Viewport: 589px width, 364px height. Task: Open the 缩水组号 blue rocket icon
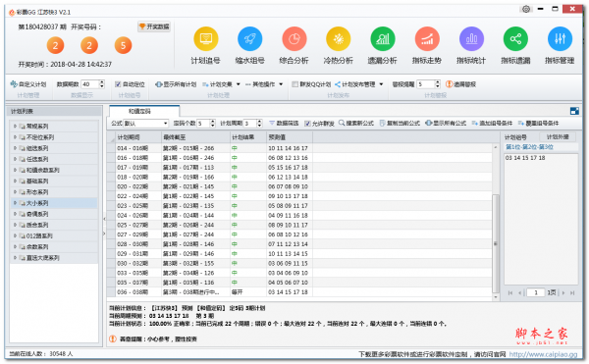click(x=249, y=38)
